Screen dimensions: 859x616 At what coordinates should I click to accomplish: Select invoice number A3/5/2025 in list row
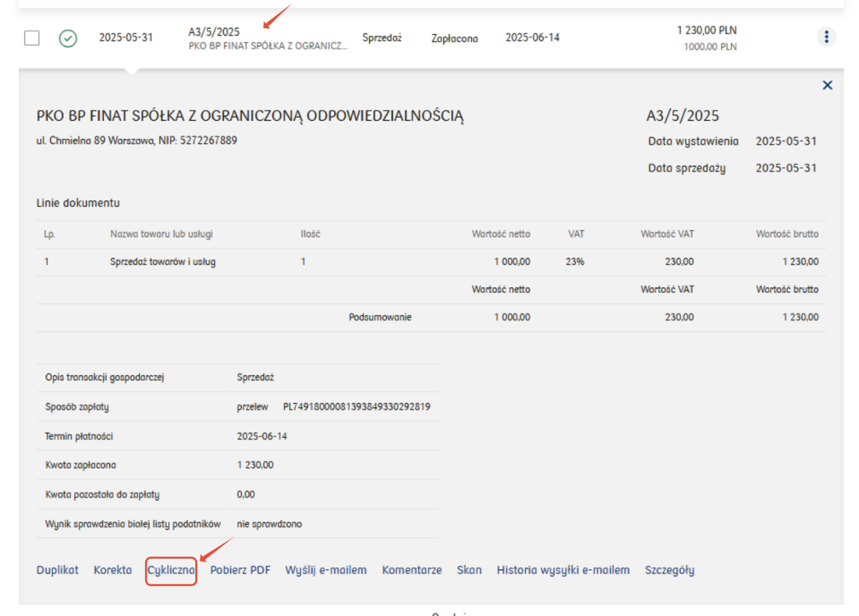(214, 32)
